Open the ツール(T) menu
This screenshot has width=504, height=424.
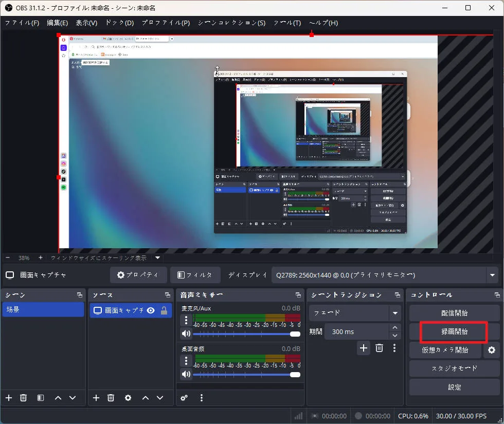[287, 23]
